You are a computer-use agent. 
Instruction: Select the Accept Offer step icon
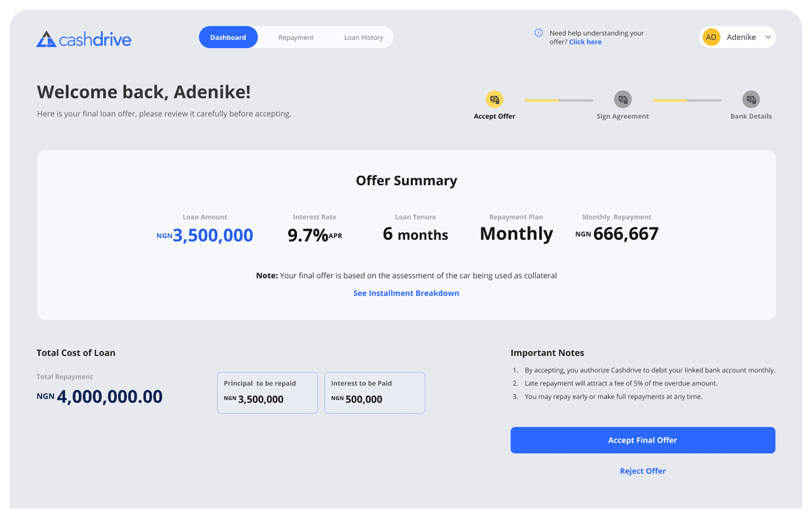(494, 99)
